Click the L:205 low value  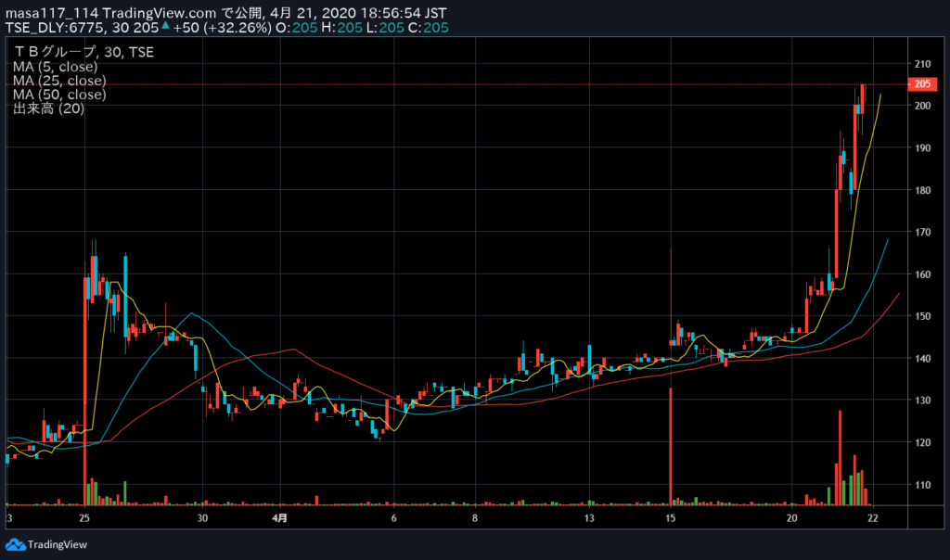[385, 28]
